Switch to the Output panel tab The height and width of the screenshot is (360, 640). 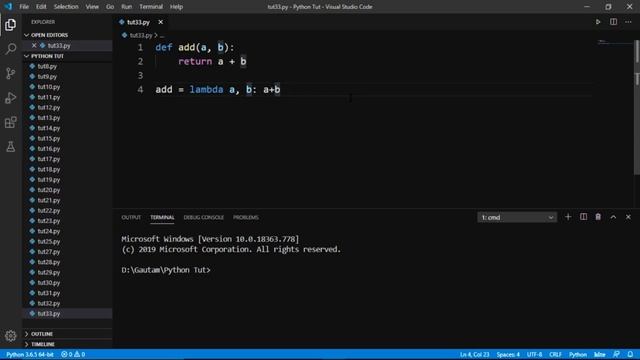[x=131, y=218]
